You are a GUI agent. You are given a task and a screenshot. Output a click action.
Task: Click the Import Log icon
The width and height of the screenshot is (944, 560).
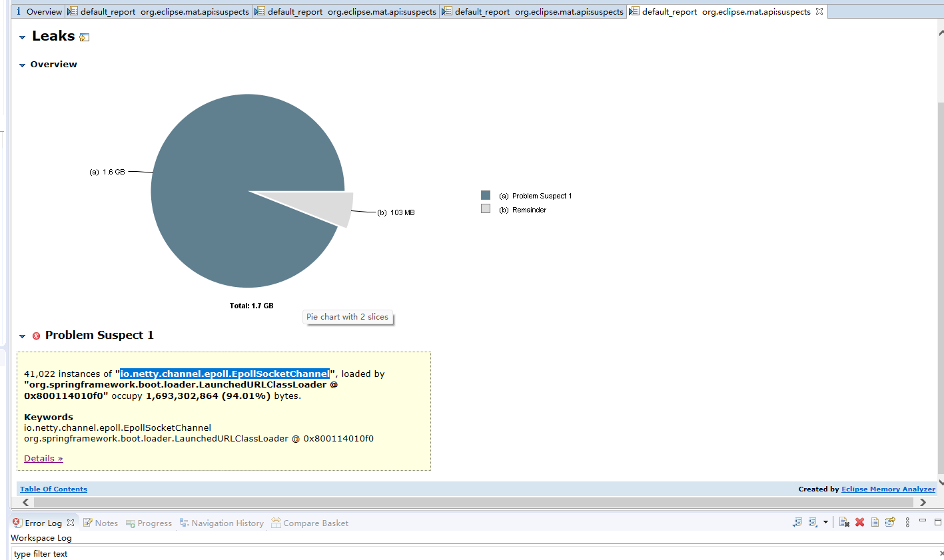[x=813, y=522]
